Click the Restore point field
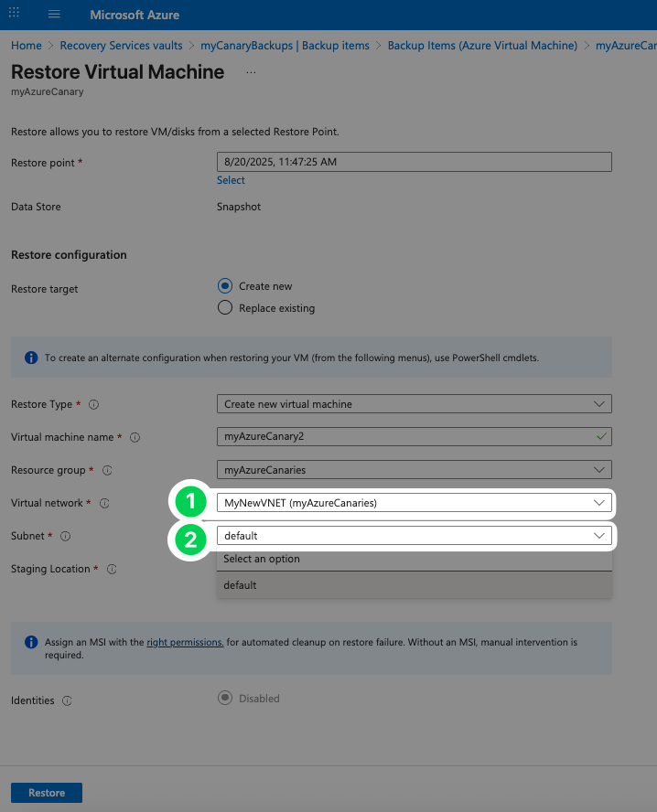657x812 pixels. 414,162
